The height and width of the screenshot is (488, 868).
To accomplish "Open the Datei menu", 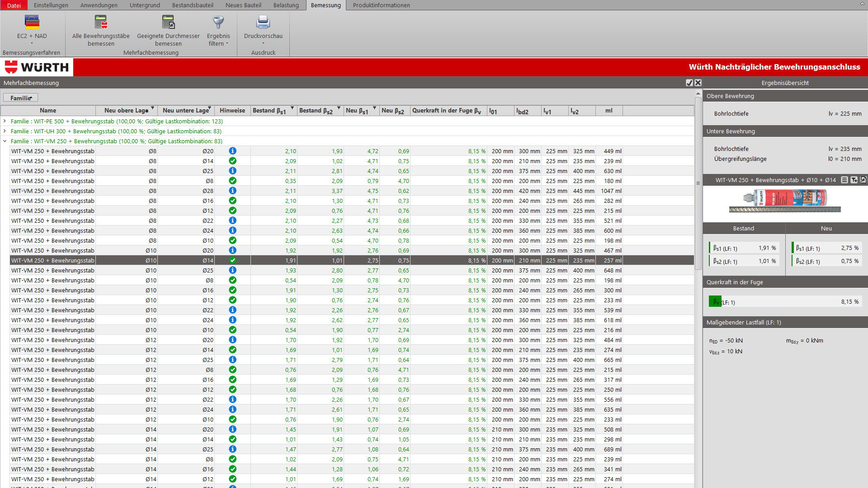I will click(x=14, y=5).
